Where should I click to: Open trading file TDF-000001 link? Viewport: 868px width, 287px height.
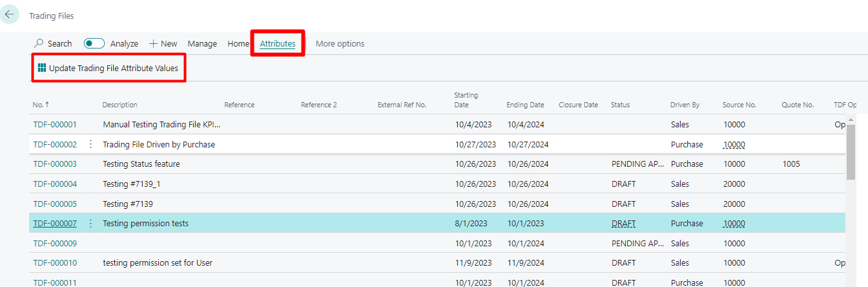tap(55, 124)
